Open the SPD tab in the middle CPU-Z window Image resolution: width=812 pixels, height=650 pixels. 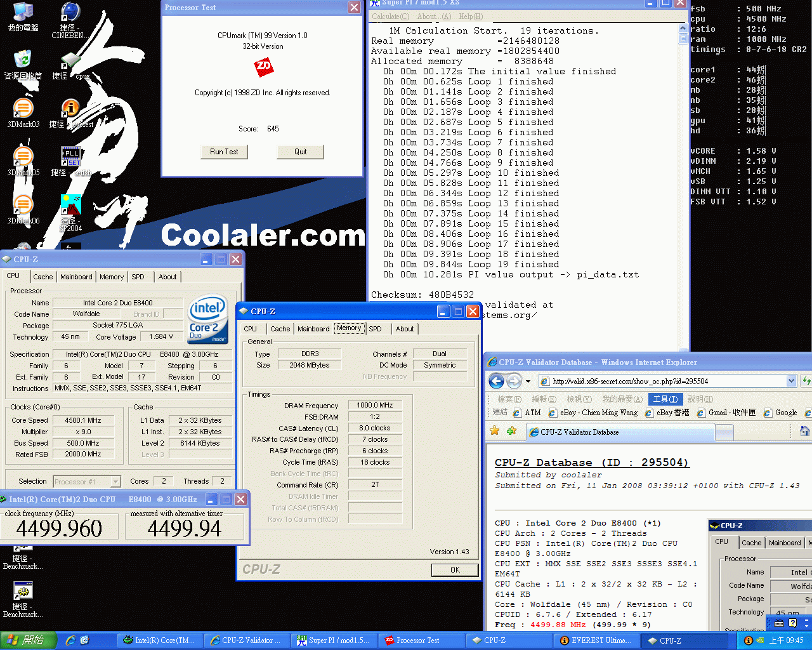[376, 329]
